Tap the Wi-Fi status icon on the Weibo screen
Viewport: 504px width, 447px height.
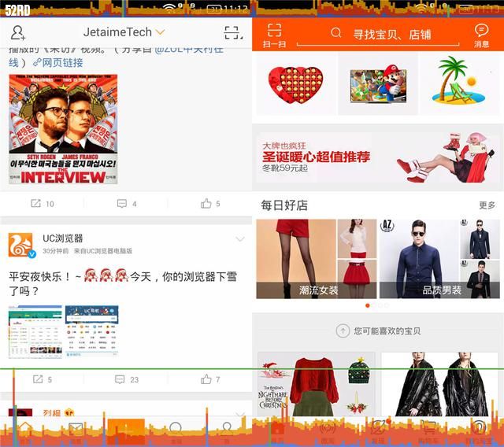(169, 9)
